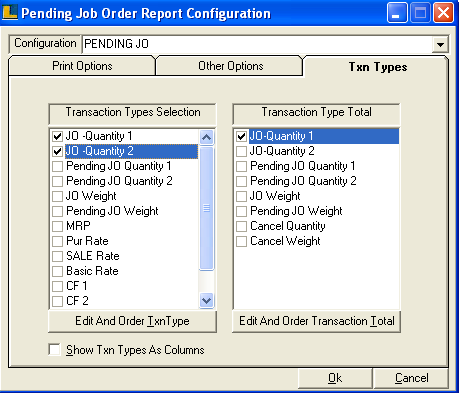
Task: Confirm the configuration with Ok
Action: tap(335, 378)
